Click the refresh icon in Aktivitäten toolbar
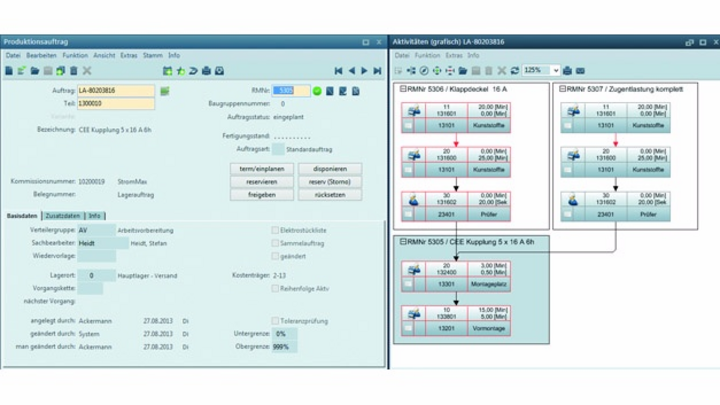The width and height of the screenshot is (720, 405). (515, 71)
